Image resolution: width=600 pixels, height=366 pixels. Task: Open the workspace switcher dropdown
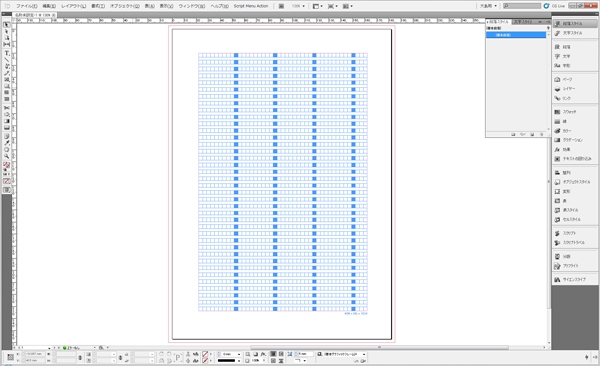(x=489, y=6)
